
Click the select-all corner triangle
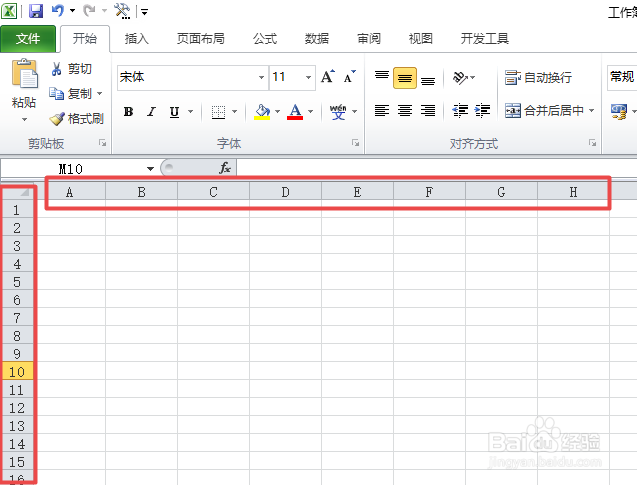25,192
